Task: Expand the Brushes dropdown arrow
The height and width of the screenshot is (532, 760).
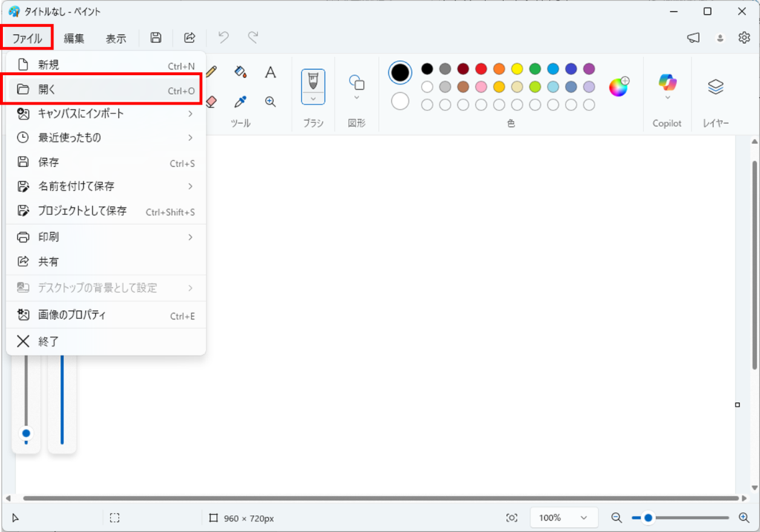Action: (313, 98)
